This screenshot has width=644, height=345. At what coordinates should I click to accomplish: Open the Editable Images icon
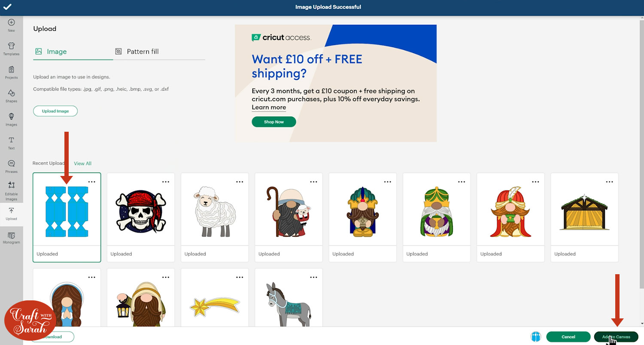(11, 185)
